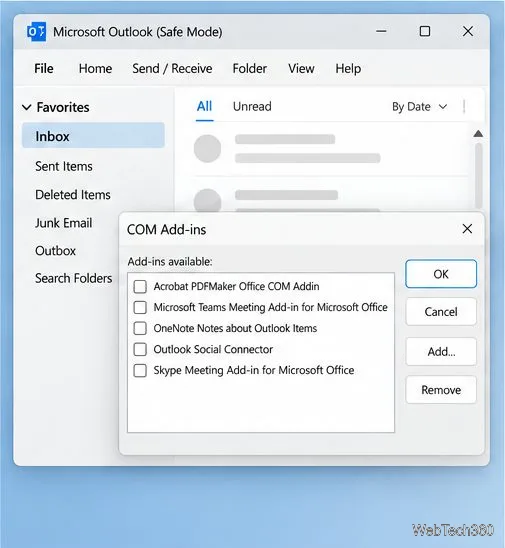Open the By Date sort dropdown
Viewport: 505px width, 548px height.
419,107
